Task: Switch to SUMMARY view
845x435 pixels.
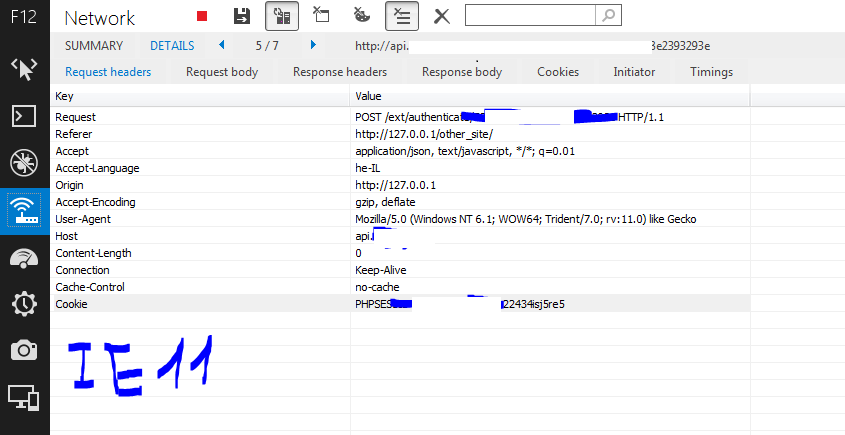Action: pyautogui.click(x=94, y=46)
